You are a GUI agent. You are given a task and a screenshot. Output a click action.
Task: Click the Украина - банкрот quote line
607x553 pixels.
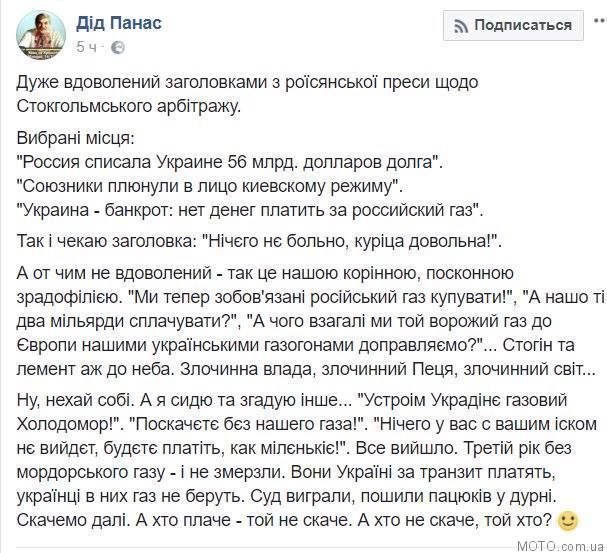point(250,210)
